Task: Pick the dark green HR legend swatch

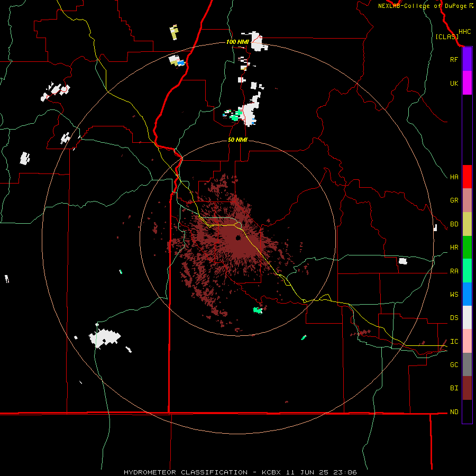Action: click(467, 248)
